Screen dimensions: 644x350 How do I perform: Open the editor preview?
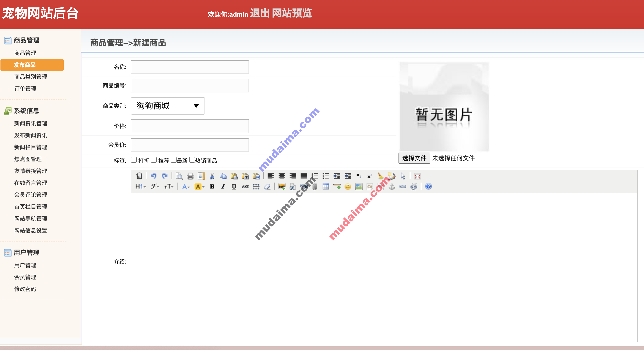tap(179, 176)
